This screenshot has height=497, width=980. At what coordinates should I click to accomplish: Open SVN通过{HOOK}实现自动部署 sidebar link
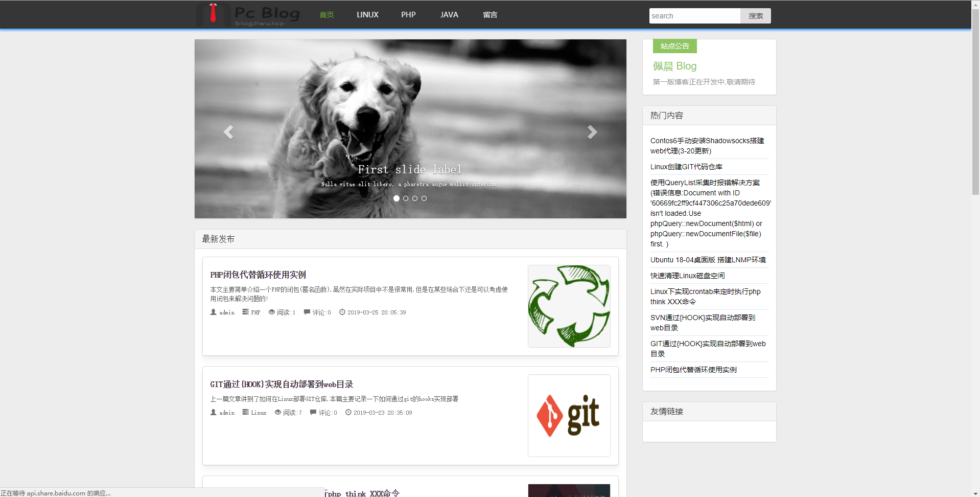click(x=703, y=323)
